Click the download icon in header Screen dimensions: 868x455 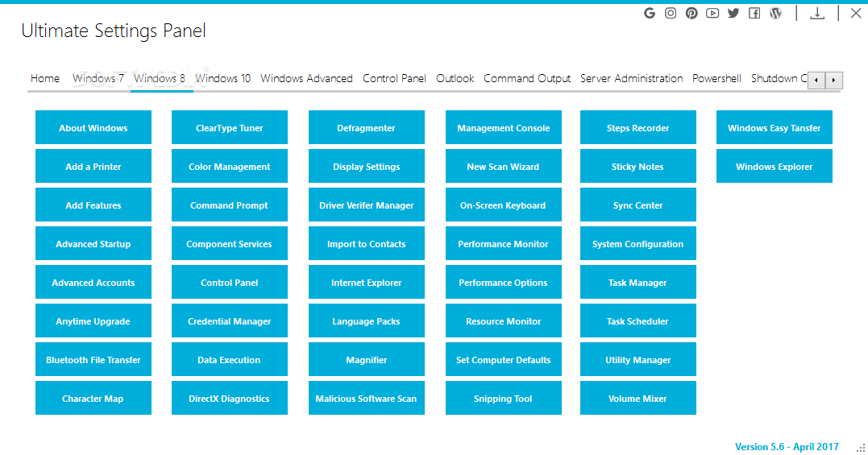[817, 13]
